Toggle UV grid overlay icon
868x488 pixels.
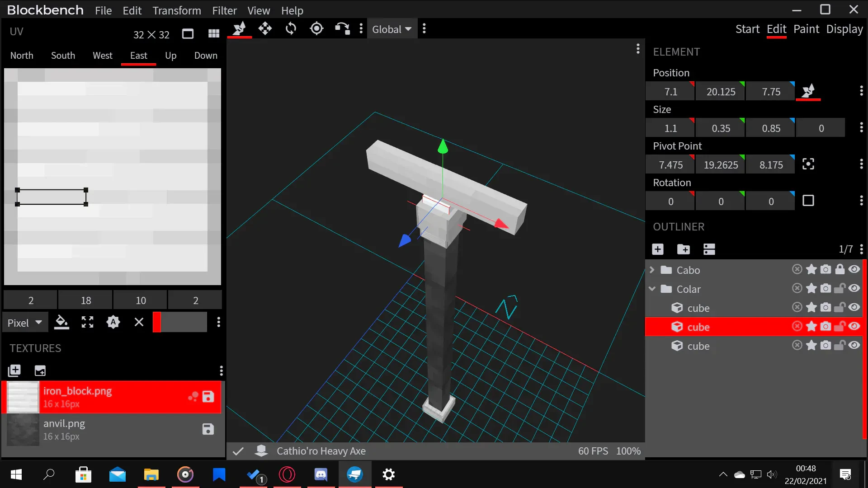[213, 34]
